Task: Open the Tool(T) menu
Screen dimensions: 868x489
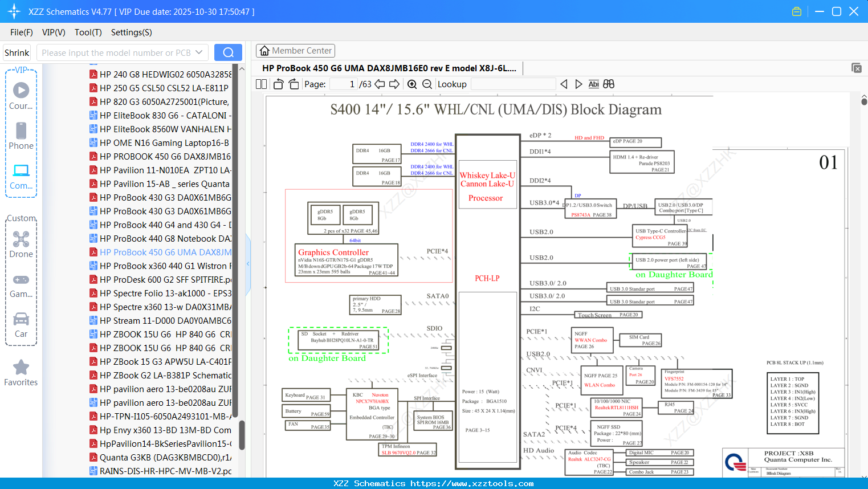Action: point(88,32)
